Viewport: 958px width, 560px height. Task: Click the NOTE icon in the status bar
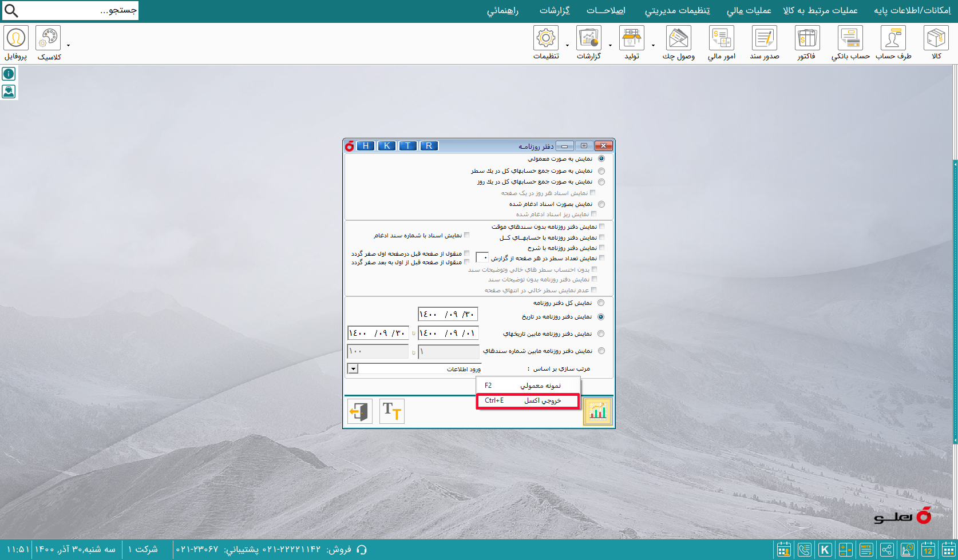click(x=866, y=549)
